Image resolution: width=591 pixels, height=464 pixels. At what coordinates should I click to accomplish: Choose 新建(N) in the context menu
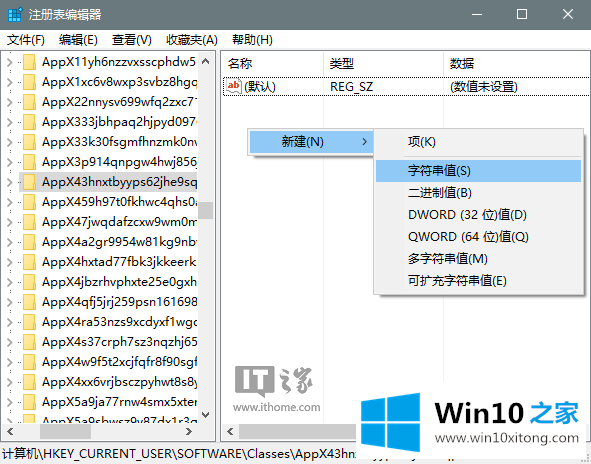(311, 142)
